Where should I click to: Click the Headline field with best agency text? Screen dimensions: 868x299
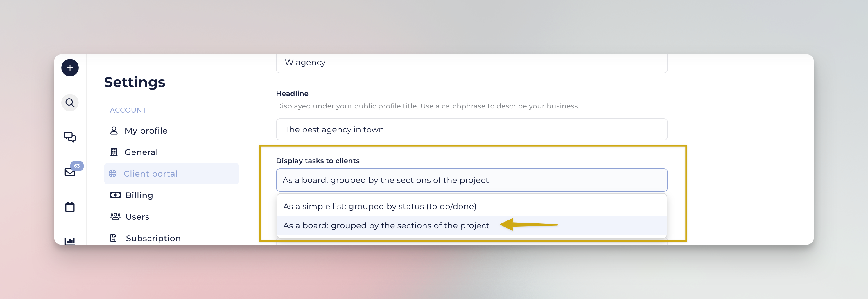tap(471, 129)
